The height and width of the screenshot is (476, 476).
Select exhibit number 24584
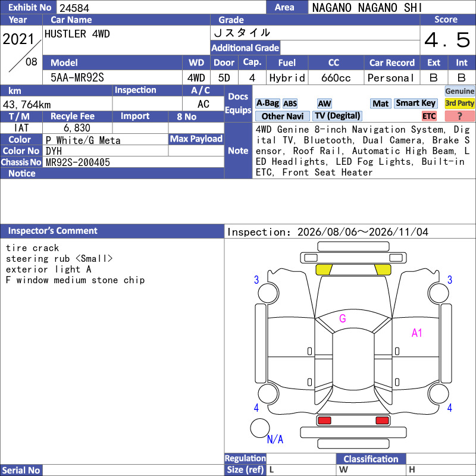pos(74,8)
